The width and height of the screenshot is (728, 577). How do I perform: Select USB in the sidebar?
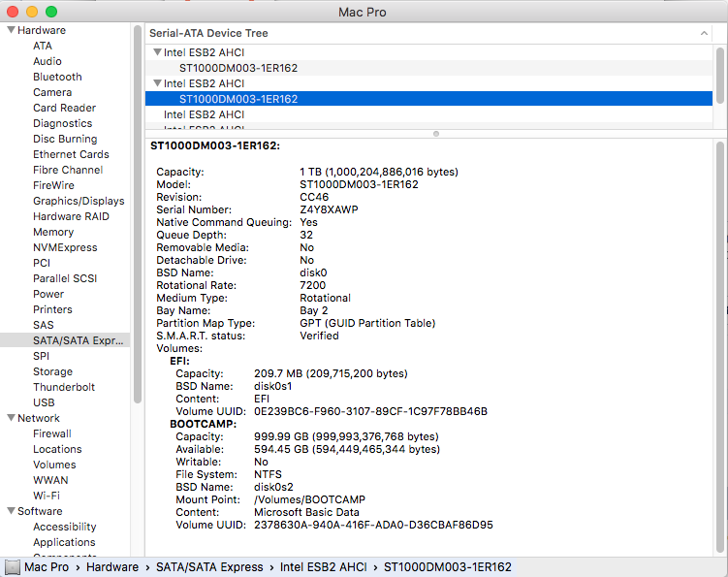coord(44,402)
